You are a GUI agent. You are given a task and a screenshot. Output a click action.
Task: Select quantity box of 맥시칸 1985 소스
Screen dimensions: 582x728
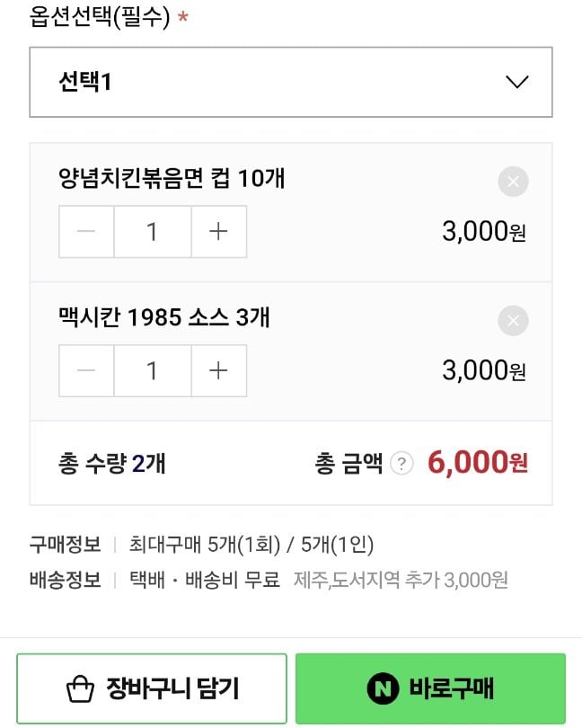[153, 370]
